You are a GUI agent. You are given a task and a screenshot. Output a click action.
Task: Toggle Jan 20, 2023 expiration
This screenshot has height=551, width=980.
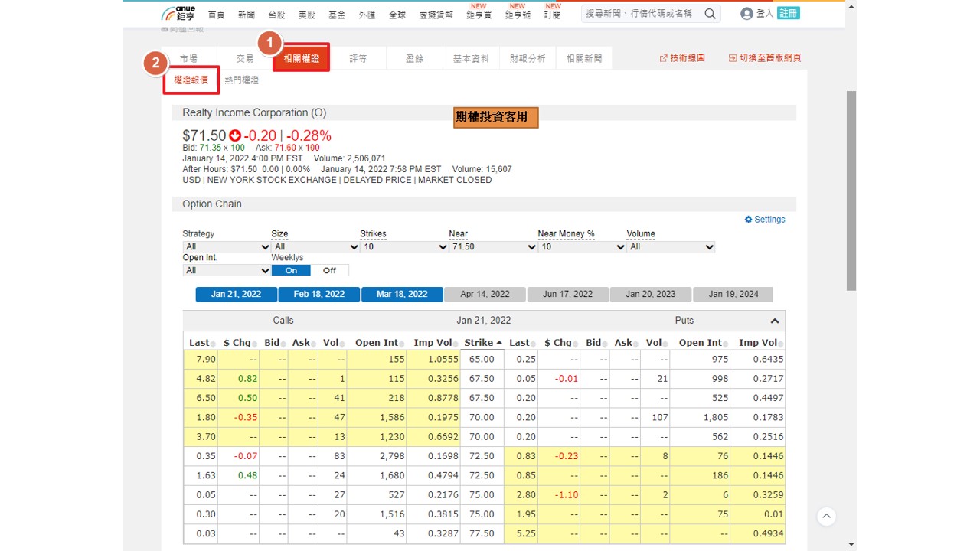point(650,295)
